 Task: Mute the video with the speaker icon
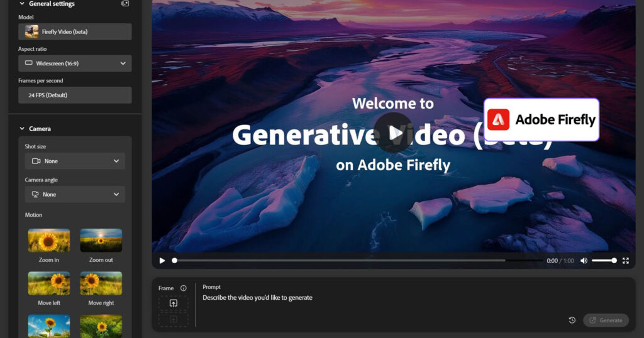tap(584, 261)
